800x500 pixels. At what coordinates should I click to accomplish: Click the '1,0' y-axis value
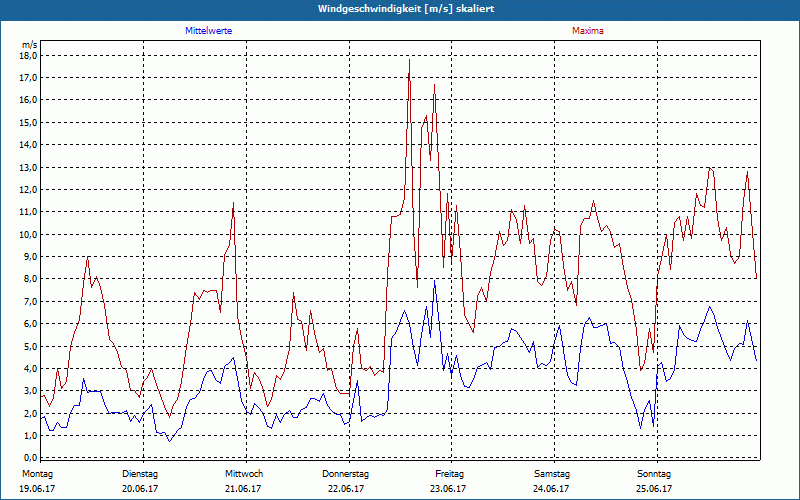coord(31,436)
